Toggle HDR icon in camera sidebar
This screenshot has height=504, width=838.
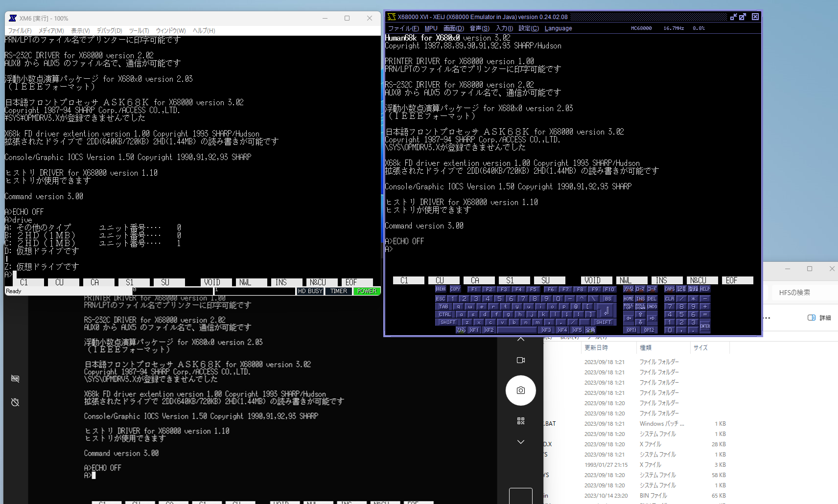15,379
